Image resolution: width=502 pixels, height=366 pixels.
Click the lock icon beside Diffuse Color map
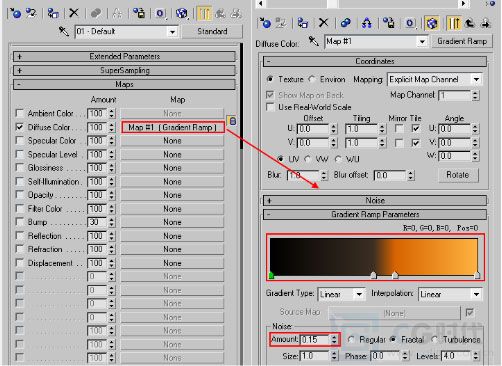point(232,121)
